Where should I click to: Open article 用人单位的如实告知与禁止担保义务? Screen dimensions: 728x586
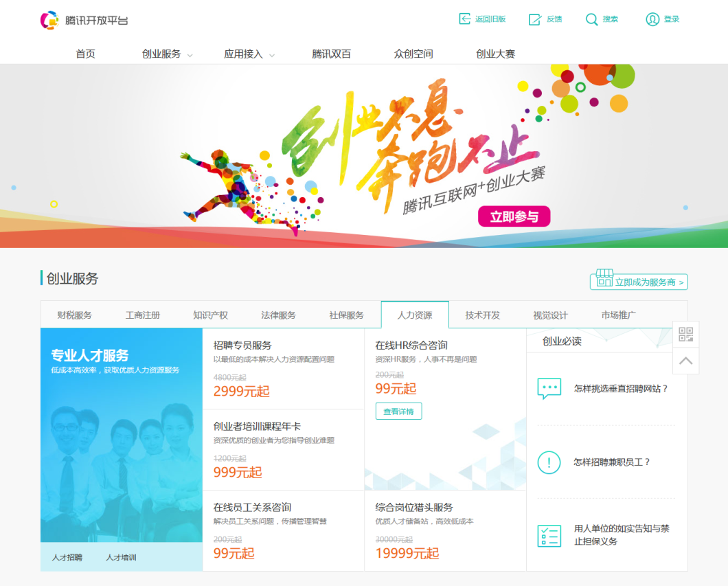point(622,535)
